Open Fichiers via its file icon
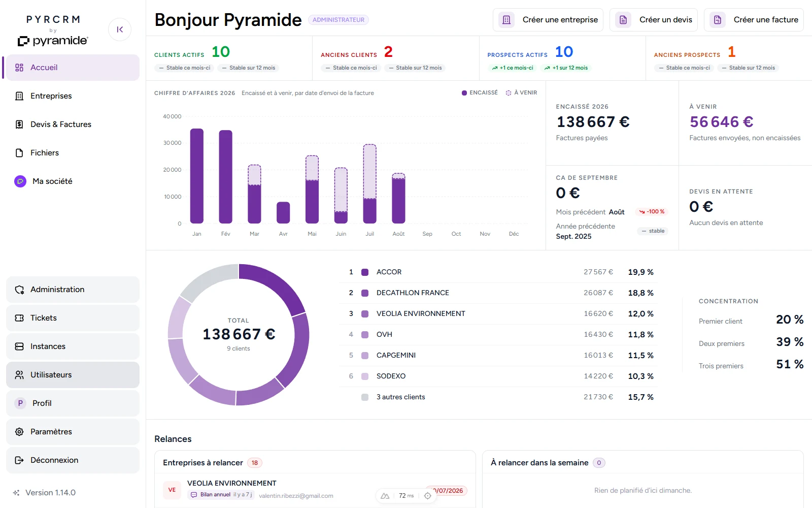Screen dimensions: 812x508 19,153
